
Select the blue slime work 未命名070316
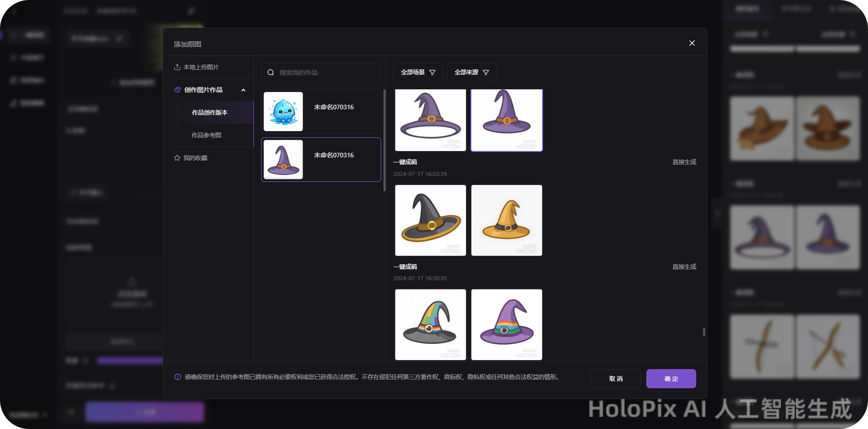coord(321,112)
